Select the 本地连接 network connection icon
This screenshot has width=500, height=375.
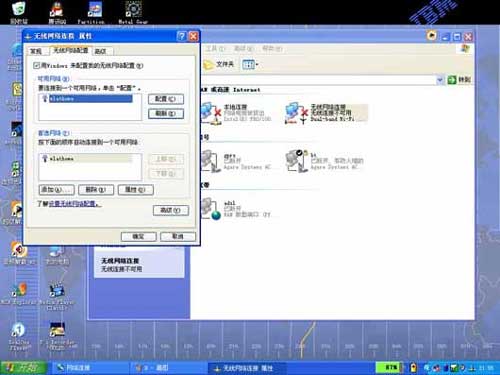tap(211, 113)
